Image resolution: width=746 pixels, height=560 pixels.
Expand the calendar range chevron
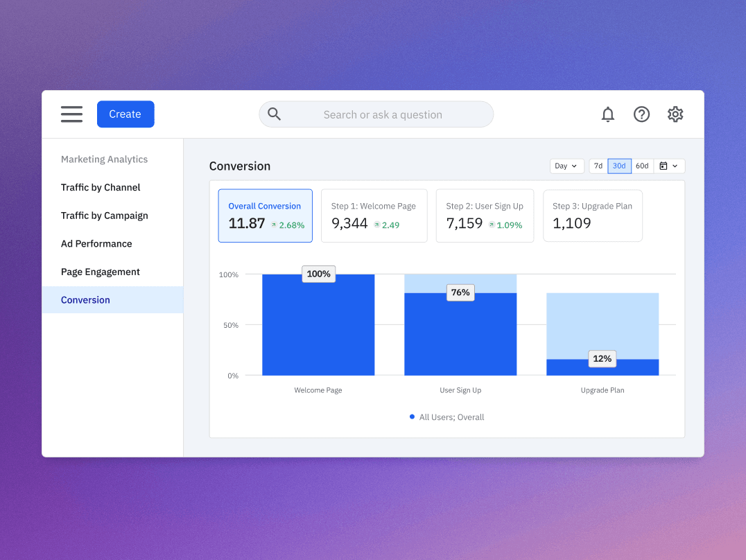click(674, 166)
